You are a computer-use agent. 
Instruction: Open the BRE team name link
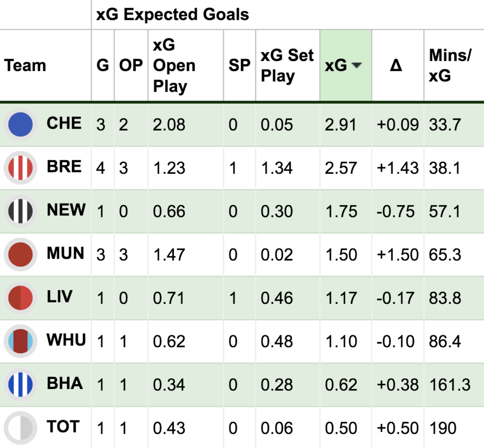64,167
